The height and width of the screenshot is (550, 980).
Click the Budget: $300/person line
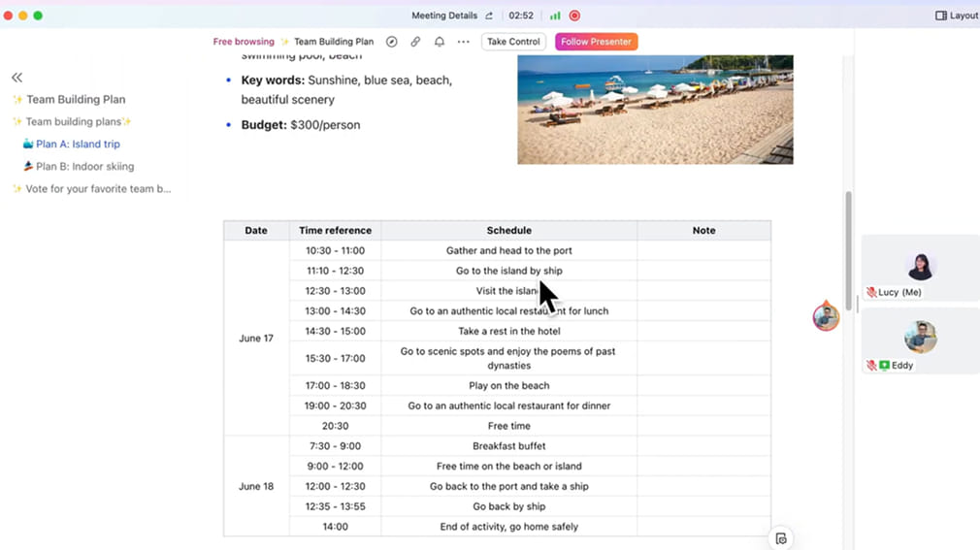(x=301, y=125)
